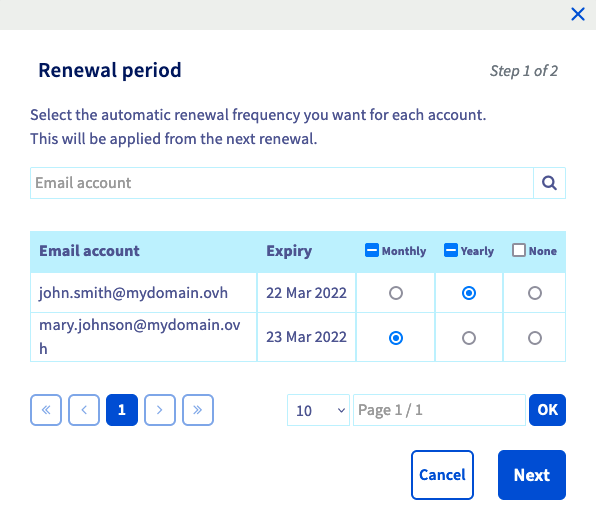Toggle the Monthly column header checkbox
The image size is (596, 517).
click(x=372, y=251)
